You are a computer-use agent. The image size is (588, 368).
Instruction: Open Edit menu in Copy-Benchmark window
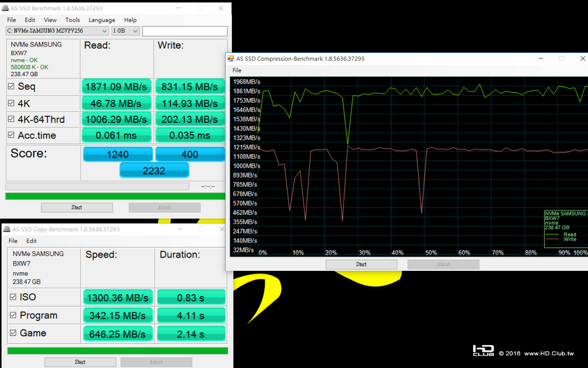pos(32,241)
